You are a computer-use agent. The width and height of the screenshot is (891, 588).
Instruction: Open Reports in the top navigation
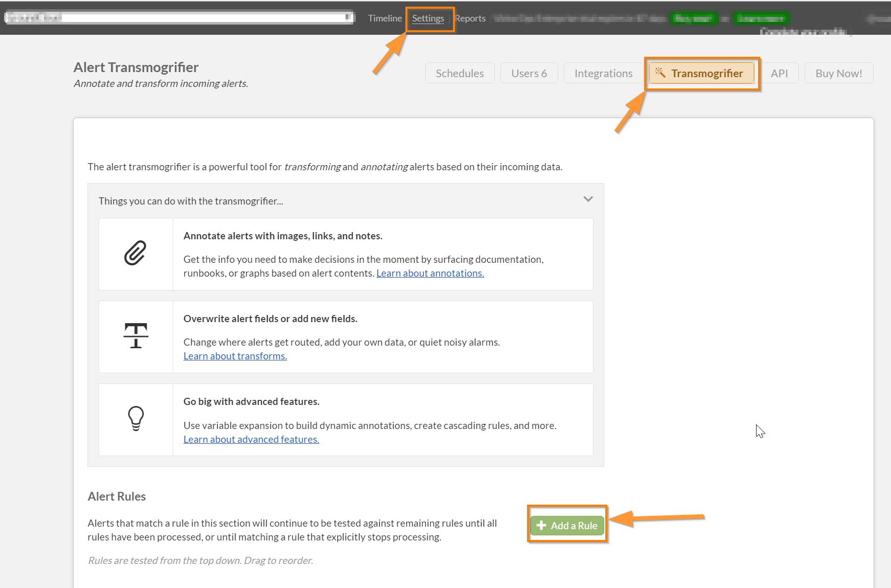tap(470, 18)
